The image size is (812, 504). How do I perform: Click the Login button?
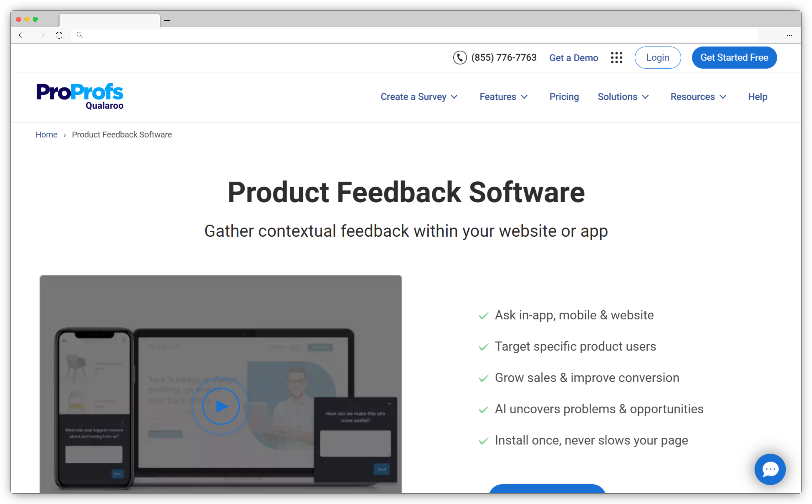657,58
